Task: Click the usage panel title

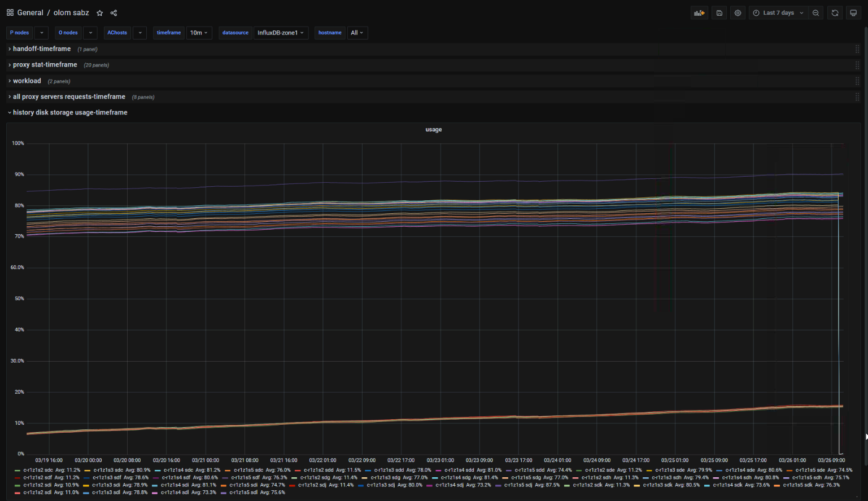Action: coord(433,130)
